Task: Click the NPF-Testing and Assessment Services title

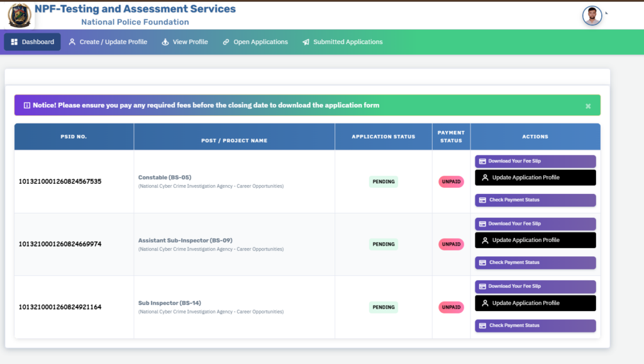Action: (x=135, y=9)
